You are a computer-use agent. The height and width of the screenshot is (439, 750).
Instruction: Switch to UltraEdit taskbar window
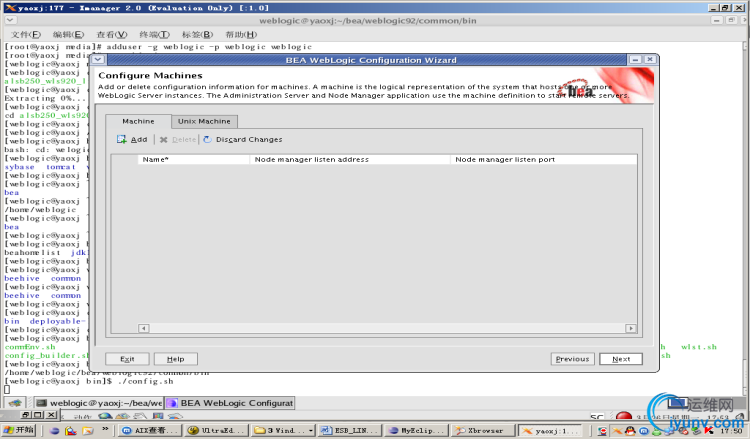(x=216, y=430)
